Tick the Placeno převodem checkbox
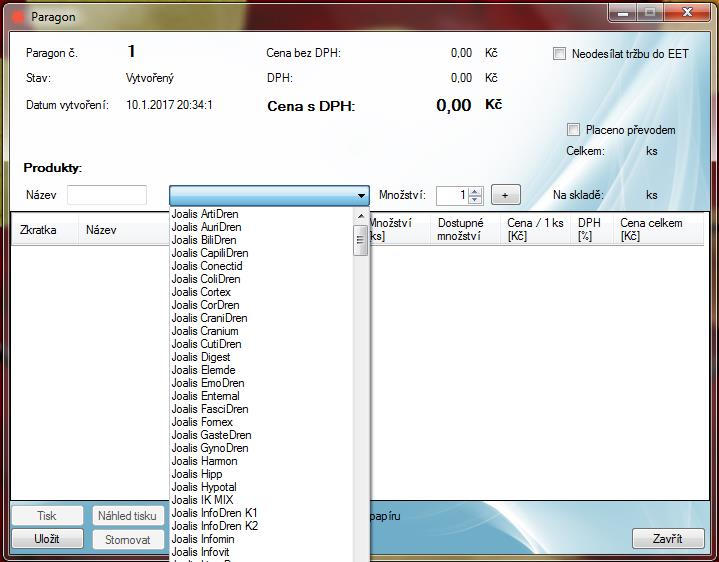719x562 pixels. click(573, 130)
